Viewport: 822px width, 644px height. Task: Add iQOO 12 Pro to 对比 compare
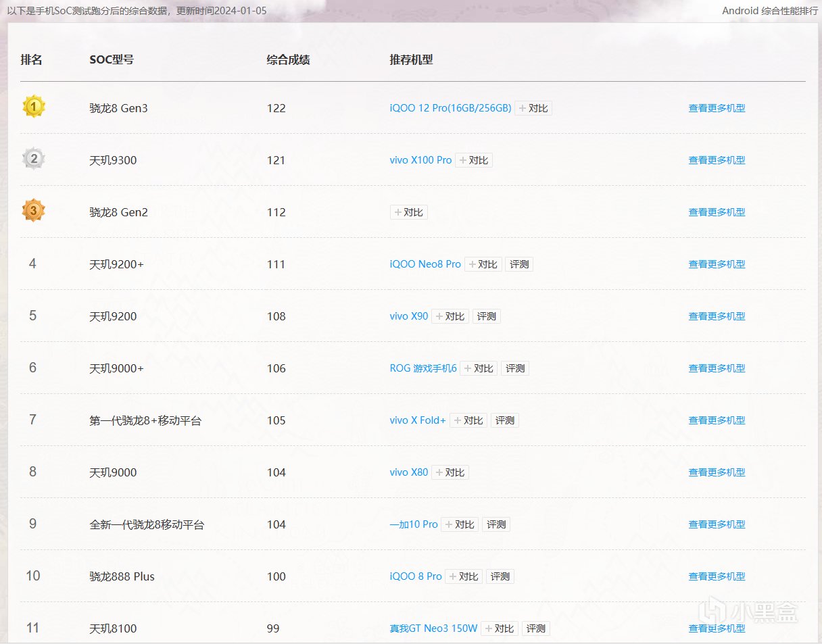(x=533, y=108)
